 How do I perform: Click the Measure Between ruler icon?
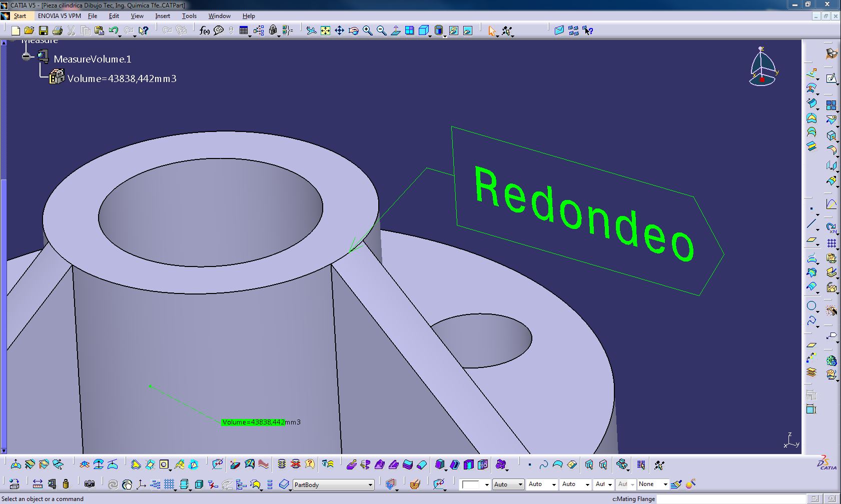(x=38, y=484)
